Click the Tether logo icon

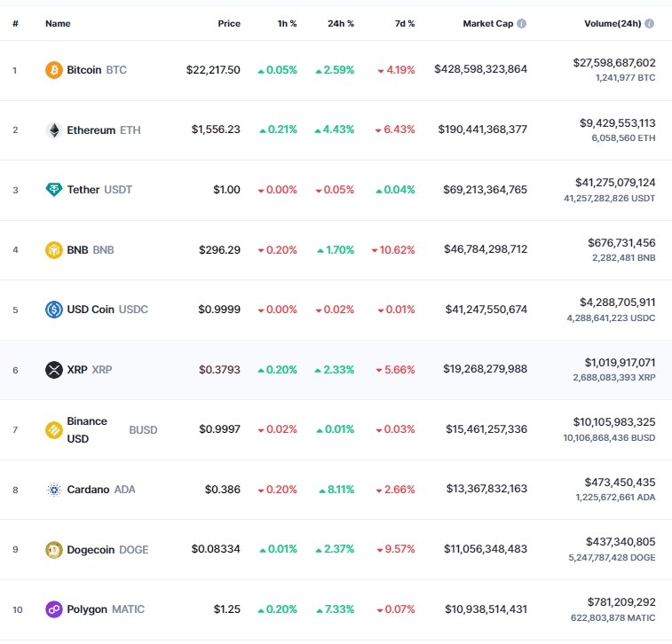click(x=54, y=190)
